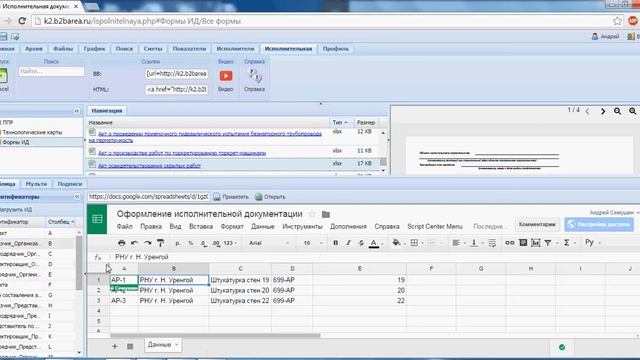Open the text color picker
The width and height of the screenshot is (640, 360).
pyautogui.click(x=374, y=243)
